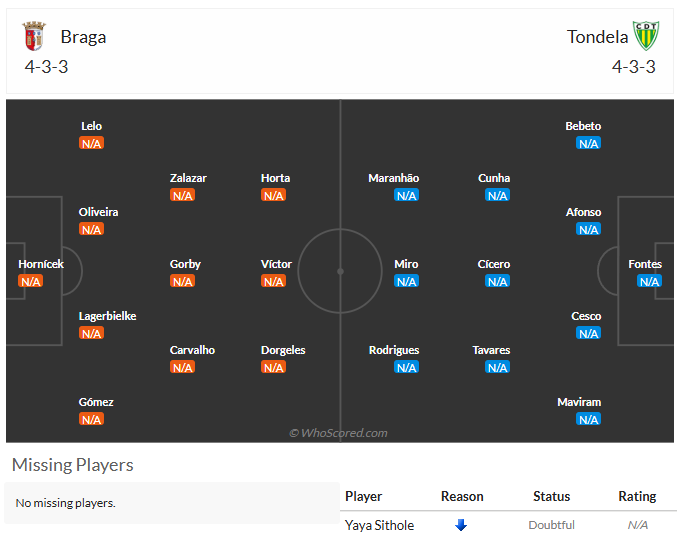Screen dimensions: 681x542
Task: Click Horta's orange N/A rating badge
Action: [x=274, y=195]
